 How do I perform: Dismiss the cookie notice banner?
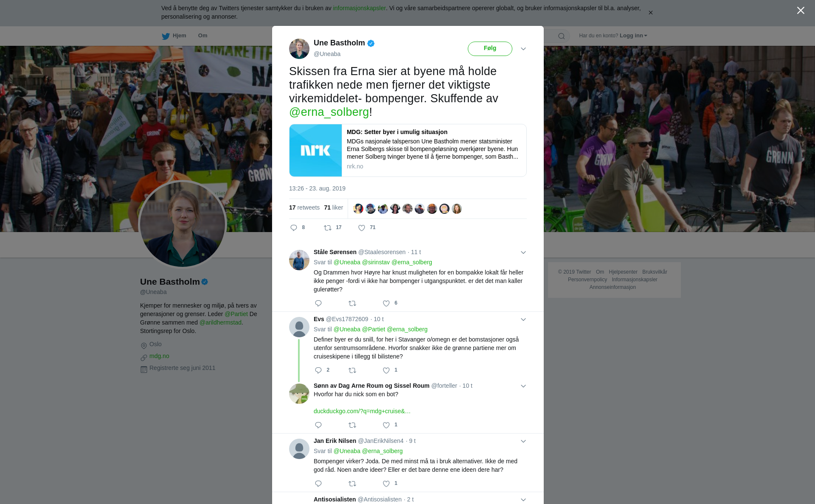tap(650, 13)
